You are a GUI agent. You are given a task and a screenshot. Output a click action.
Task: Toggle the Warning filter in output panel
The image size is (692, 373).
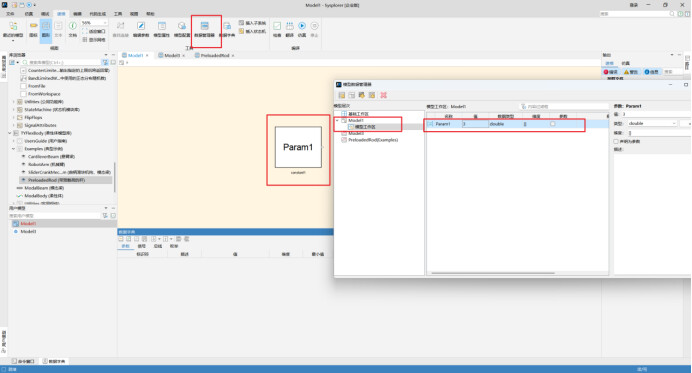[x=631, y=72]
